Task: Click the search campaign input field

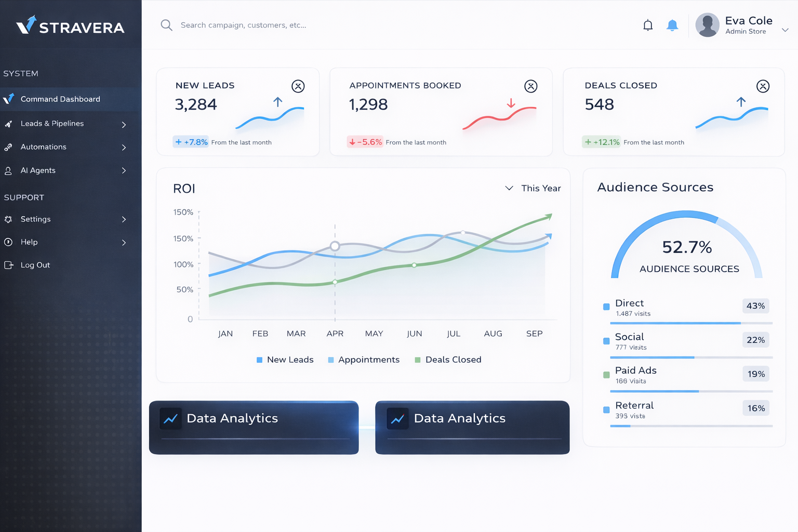Action: (x=244, y=25)
